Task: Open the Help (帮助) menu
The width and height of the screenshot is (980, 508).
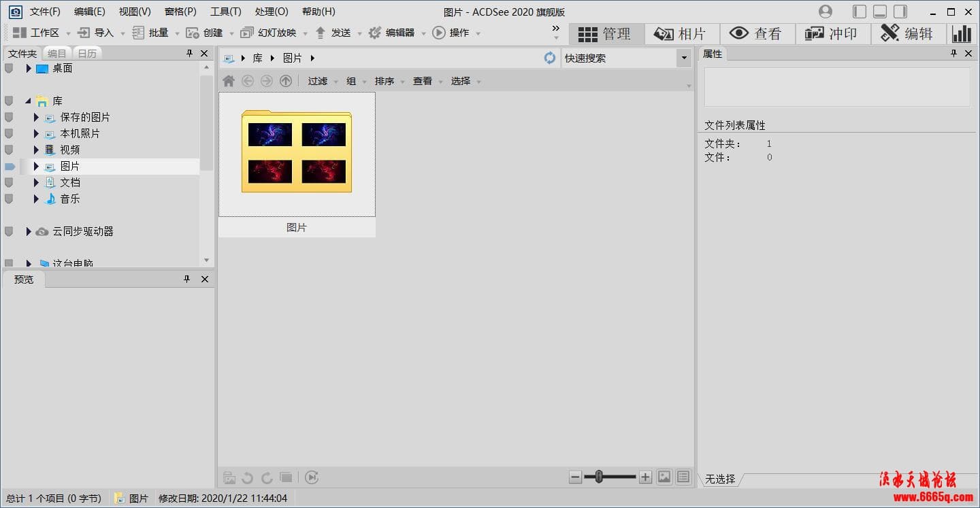Action: 318,12
